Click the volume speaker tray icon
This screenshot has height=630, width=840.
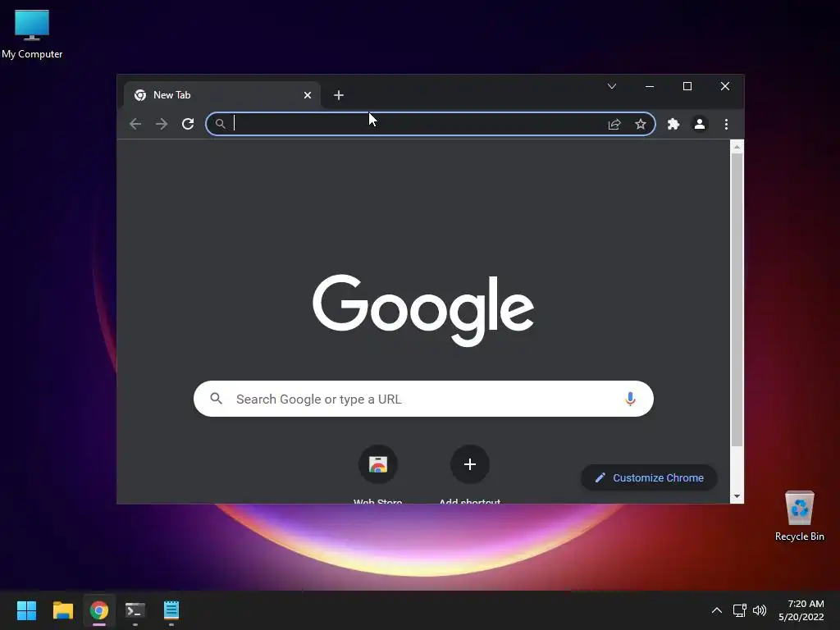[759, 610]
